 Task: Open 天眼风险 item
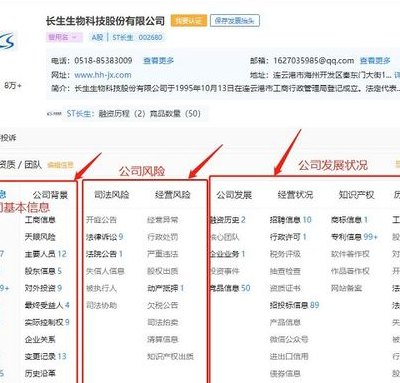coord(40,237)
